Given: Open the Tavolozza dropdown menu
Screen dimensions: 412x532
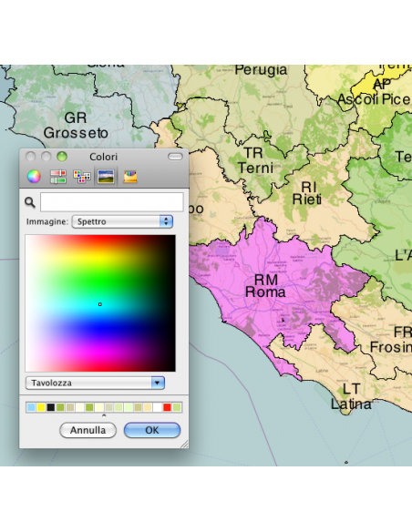Looking at the screenshot, I should coord(95,383).
